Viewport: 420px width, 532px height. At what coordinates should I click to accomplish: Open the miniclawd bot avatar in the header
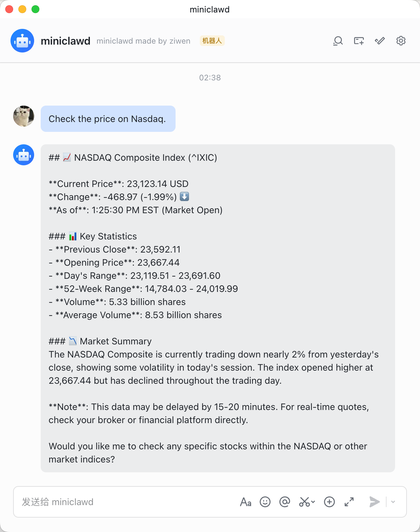pyautogui.click(x=22, y=41)
